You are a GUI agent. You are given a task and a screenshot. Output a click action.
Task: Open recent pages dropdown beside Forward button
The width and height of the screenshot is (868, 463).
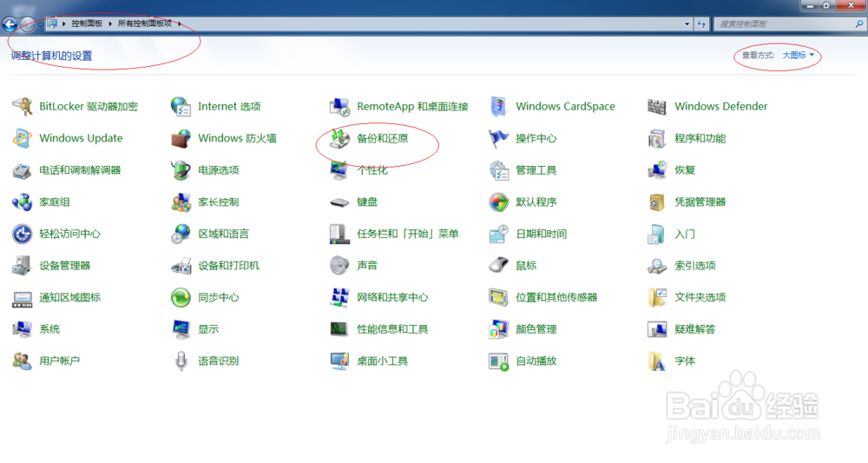[40, 24]
